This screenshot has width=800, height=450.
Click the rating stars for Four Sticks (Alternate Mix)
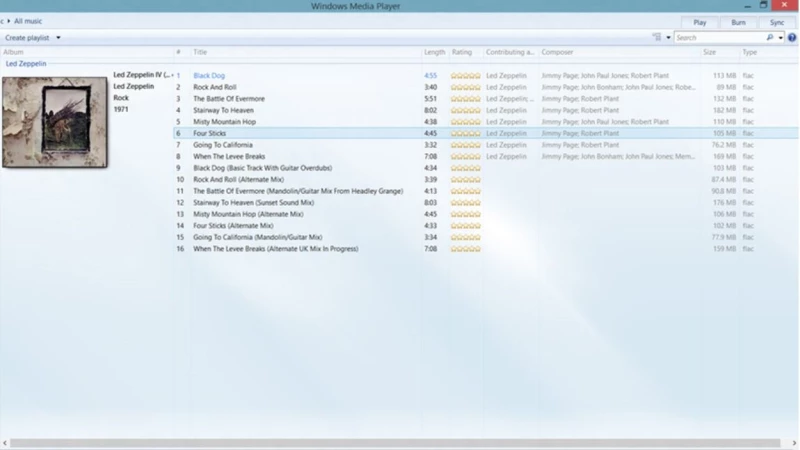coord(465,226)
